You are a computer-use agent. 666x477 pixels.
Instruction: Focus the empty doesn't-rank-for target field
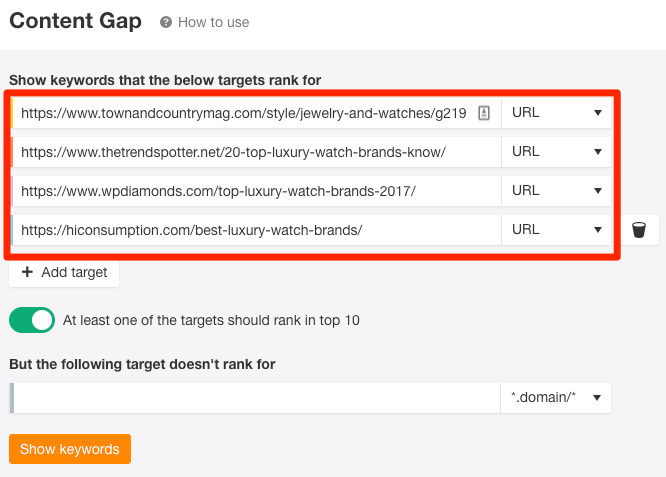pos(255,398)
